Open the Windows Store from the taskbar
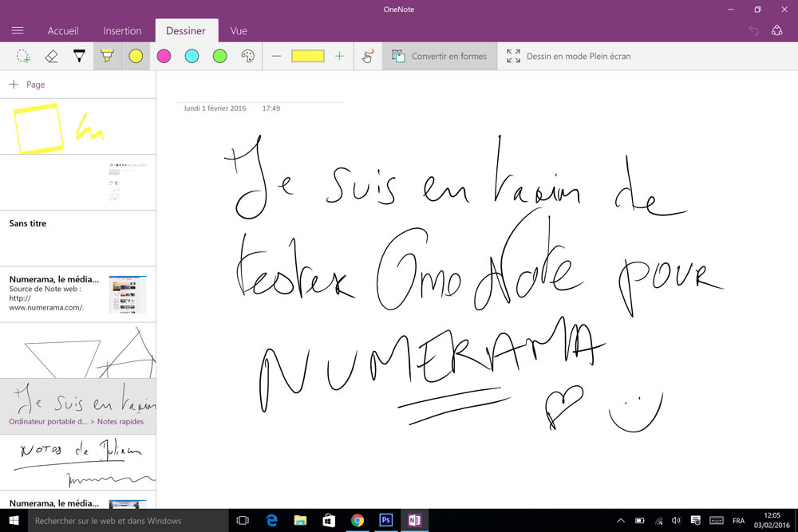The height and width of the screenshot is (532, 798). pyautogui.click(x=329, y=520)
